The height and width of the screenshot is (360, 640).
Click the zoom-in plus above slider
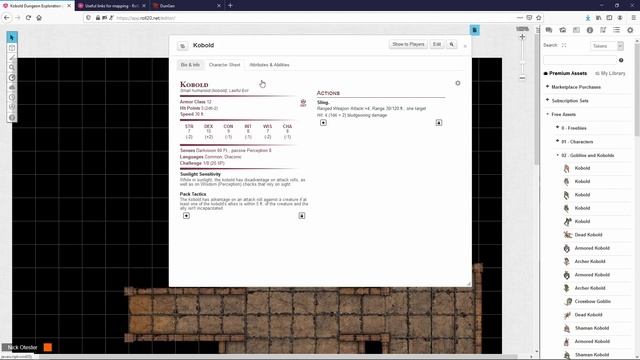(522, 37)
